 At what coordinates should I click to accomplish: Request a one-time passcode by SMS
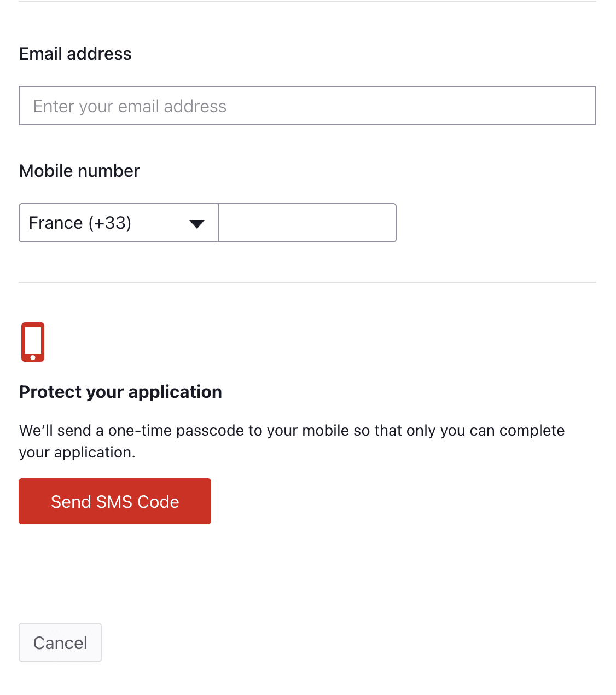pyautogui.click(x=115, y=501)
